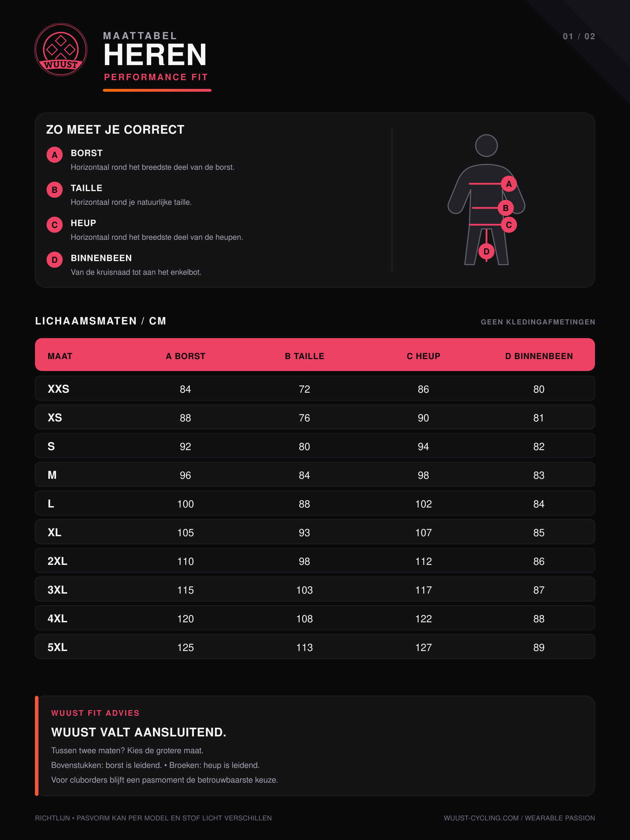
Task: Open the WUUST-CYCLING.COM footer link
Action: point(481,818)
